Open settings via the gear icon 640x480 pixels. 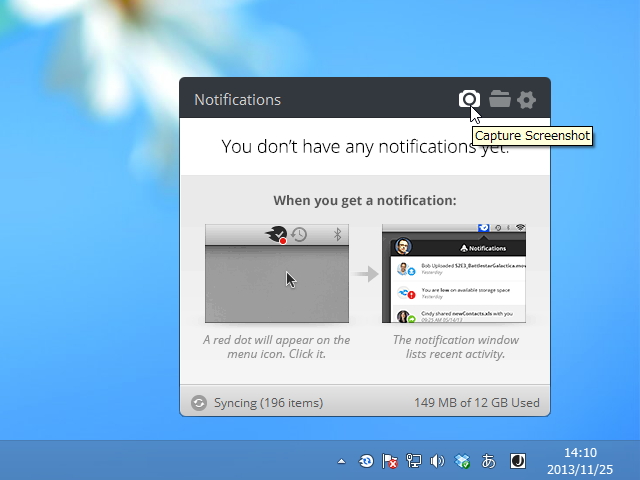(x=526, y=100)
